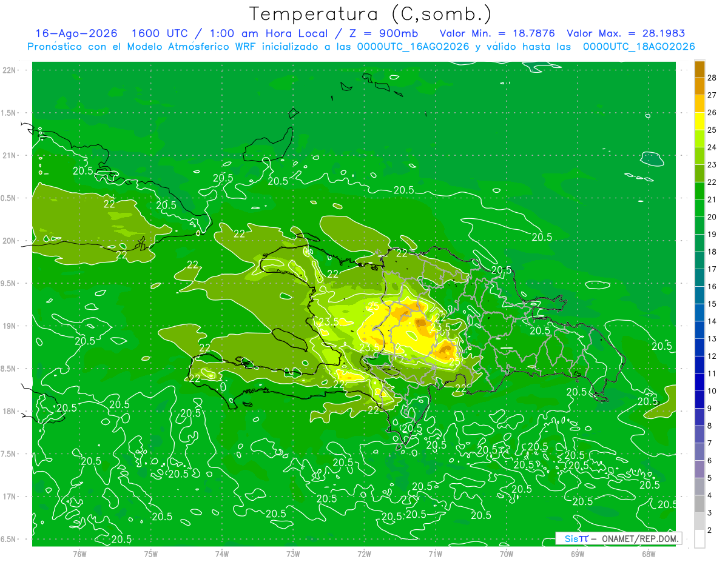Click the '7.5N' latitude axis label
Viewport: 728px width, 562px height.
click(x=8, y=453)
